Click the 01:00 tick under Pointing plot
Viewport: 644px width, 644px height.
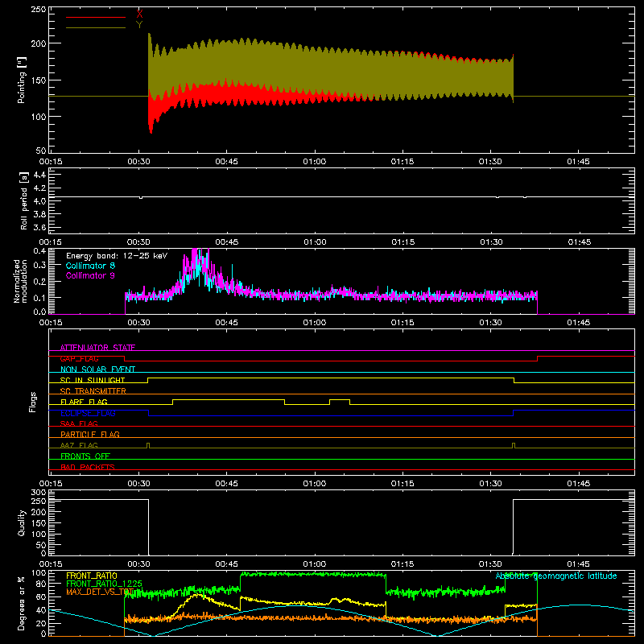tap(315, 162)
